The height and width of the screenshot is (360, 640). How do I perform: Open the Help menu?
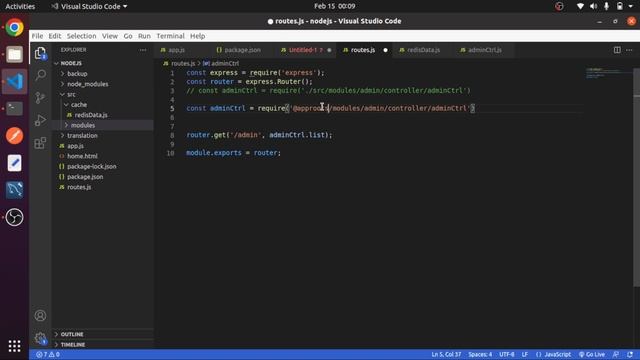pyautogui.click(x=198, y=36)
